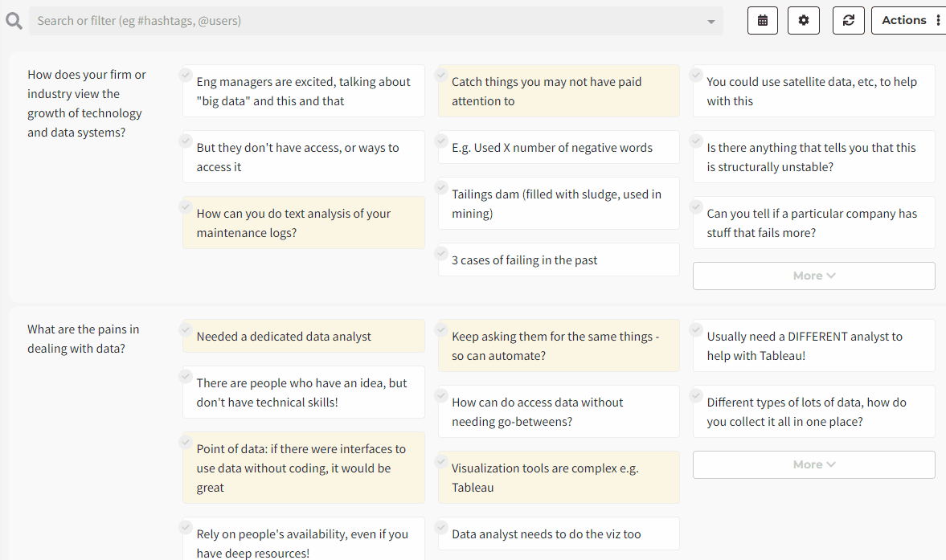Open the highlighted "How can you do text analysis" note
The width and height of the screenshot is (946, 560).
pyautogui.click(x=303, y=223)
